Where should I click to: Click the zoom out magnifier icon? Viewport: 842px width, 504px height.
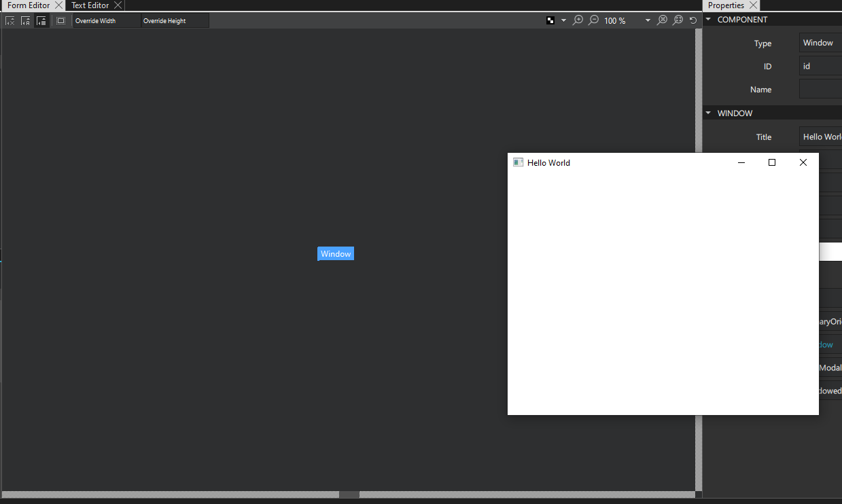click(x=593, y=20)
